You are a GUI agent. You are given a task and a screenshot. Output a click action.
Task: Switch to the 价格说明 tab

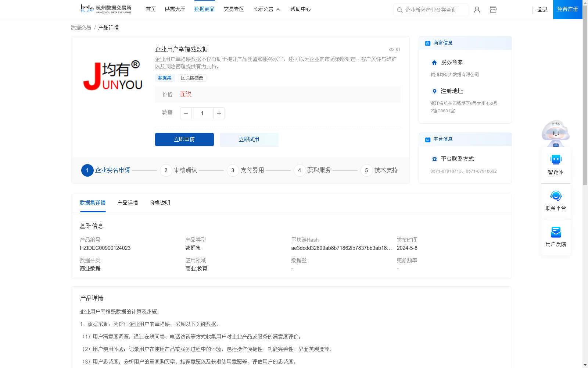[x=160, y=203]
